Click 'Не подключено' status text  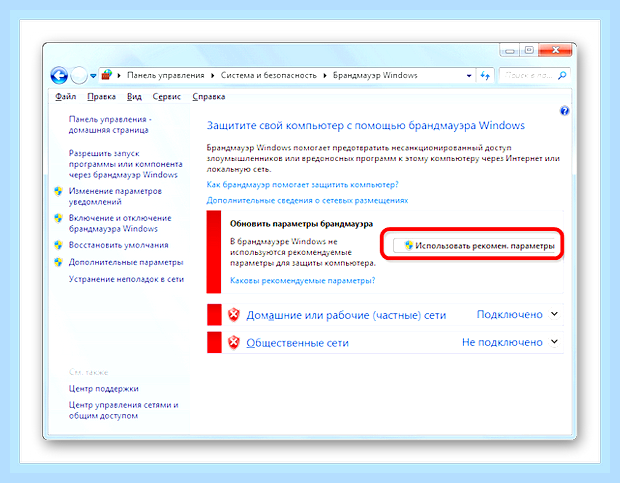[x=502, y=342]
